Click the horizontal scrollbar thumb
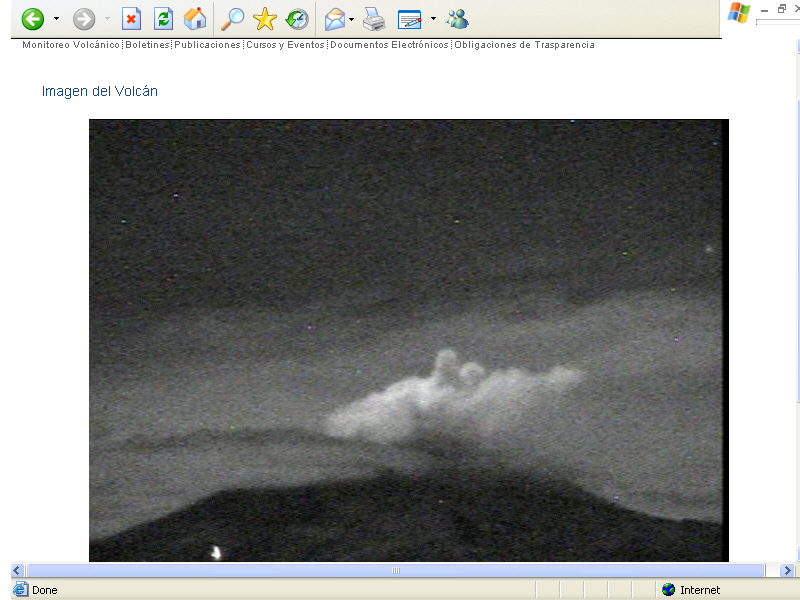 395,570
